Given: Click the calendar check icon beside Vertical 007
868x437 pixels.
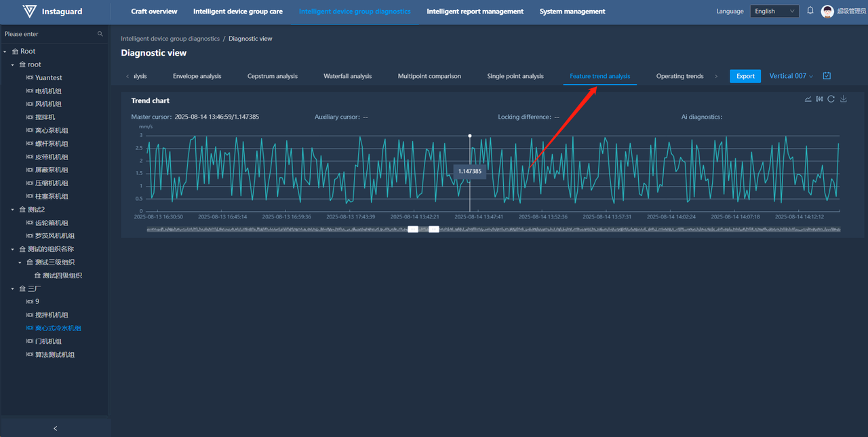Looking at the screenshot, I should 827,76.
